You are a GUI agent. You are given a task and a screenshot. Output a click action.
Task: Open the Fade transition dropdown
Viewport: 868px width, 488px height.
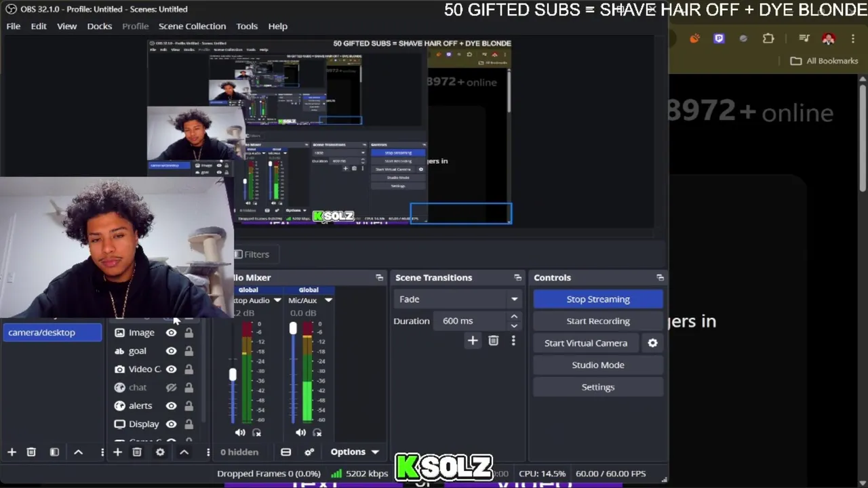pos(458,300)
